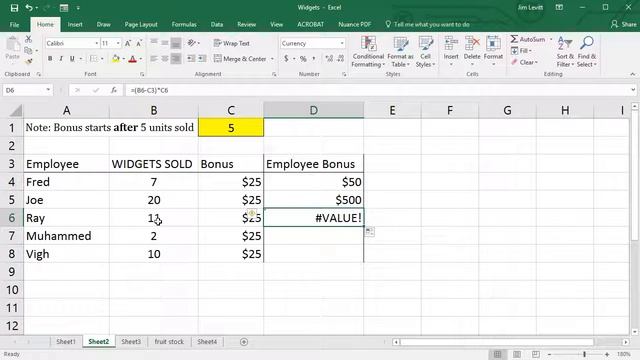Switch to the Insert ribbon tab
Image resolution: width=640 pixels, height=360 pixels.
(x=75, y=24)
